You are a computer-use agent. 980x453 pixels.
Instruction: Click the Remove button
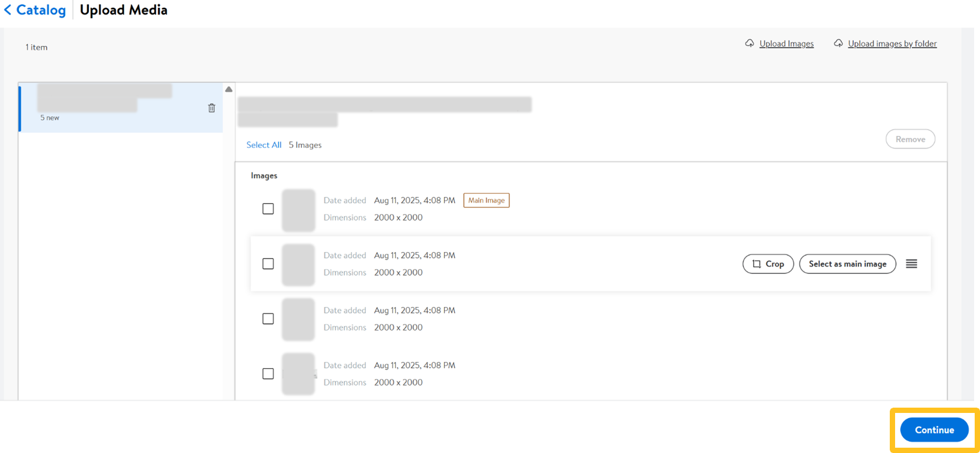[910, 140]
